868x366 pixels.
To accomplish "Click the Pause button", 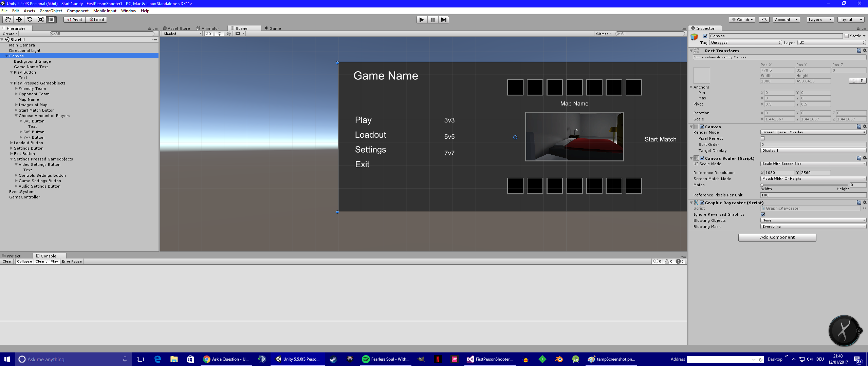I will pos(433,20).
